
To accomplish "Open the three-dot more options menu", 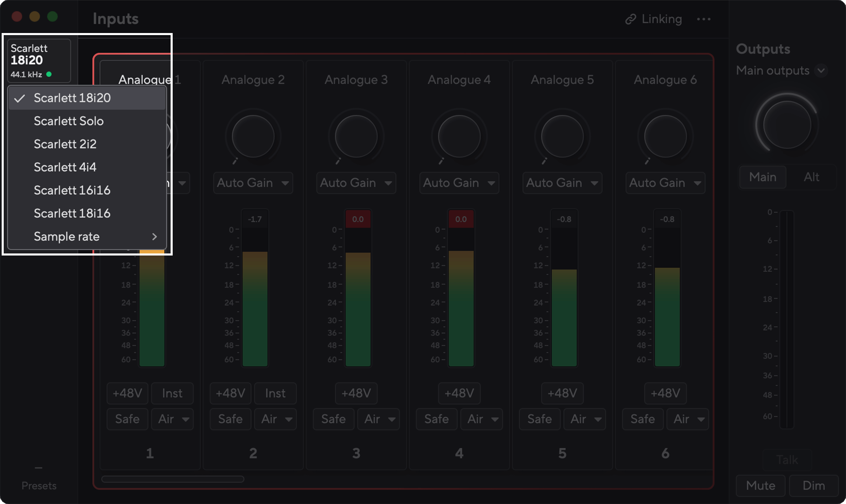I will (x=703, y=19).
